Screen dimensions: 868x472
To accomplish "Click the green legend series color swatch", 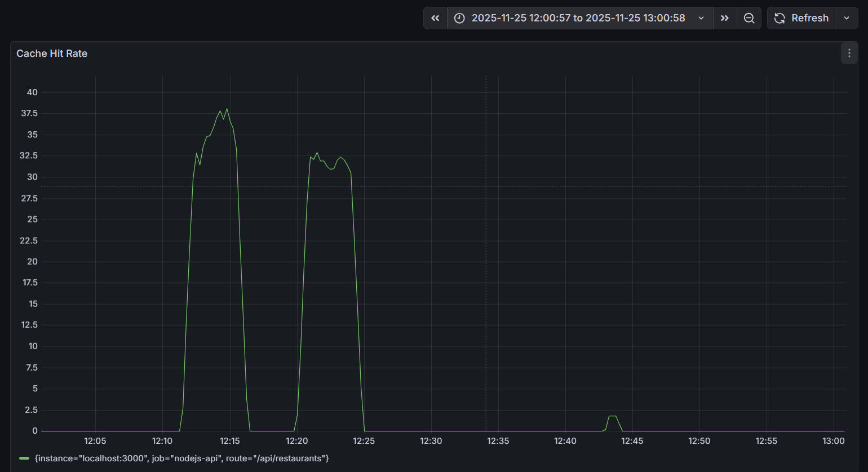I will coord(24,458).
